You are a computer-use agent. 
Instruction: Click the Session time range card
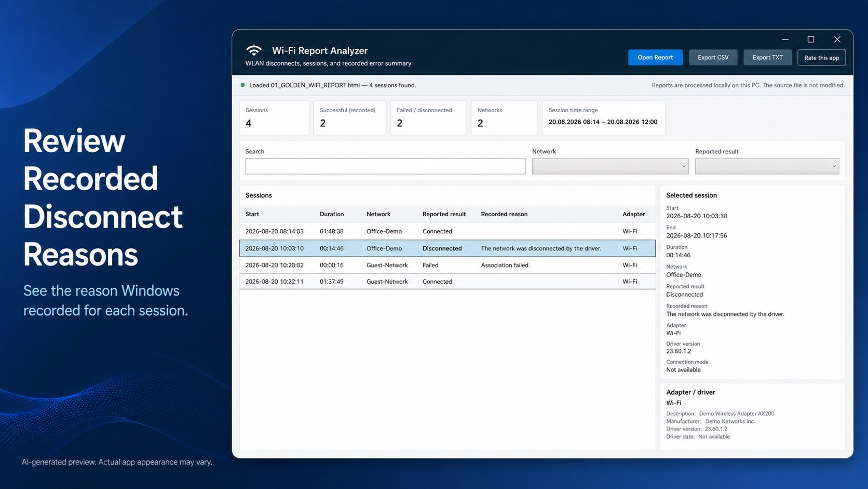pyautogui.click(x=603, y=117)
